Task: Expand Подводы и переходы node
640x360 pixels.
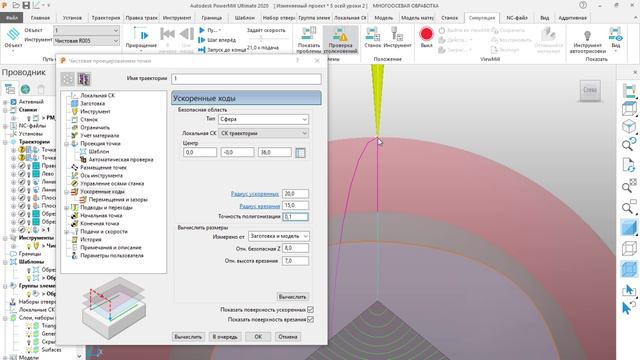Action: tap(67, 208)
